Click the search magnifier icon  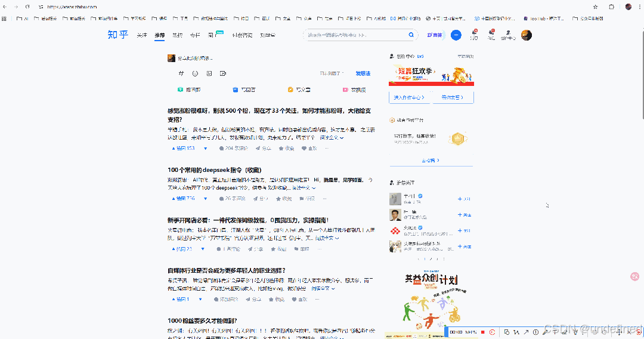click(411, 35)
